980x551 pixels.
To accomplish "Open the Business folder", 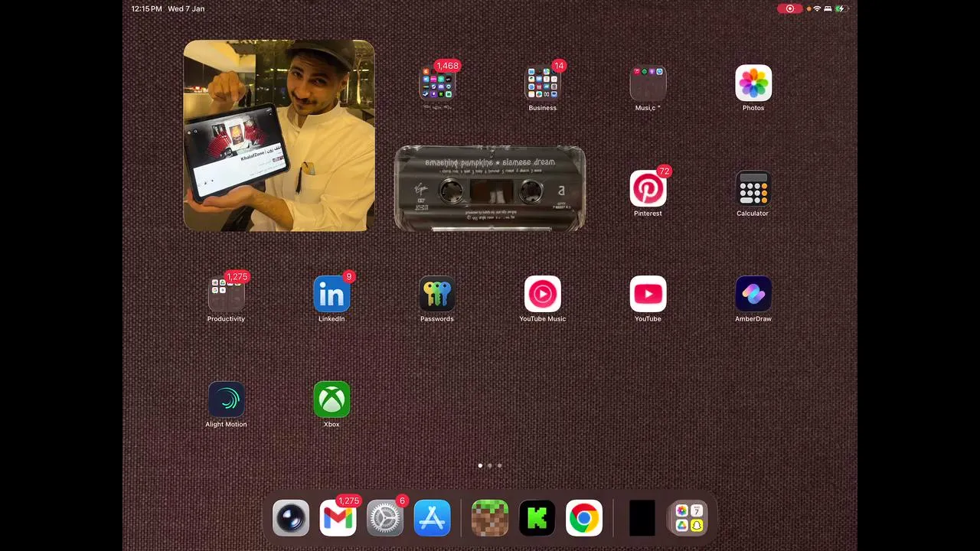I will [543, 83].
